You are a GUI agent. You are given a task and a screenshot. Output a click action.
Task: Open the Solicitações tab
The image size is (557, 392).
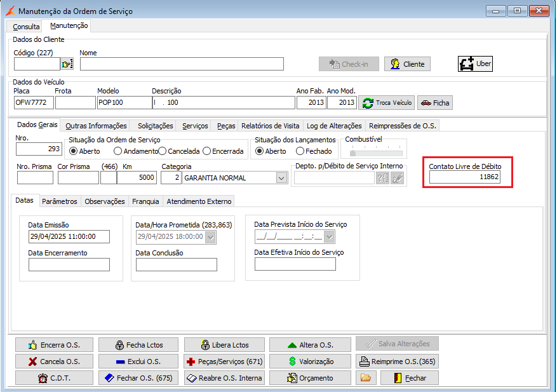point(155,126)
